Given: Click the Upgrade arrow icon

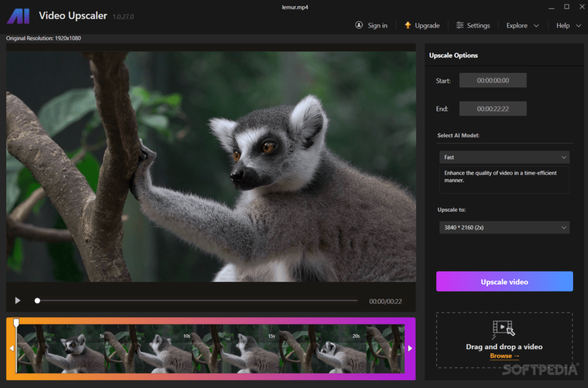Looking at the screenshot, I should coord(408,25).
